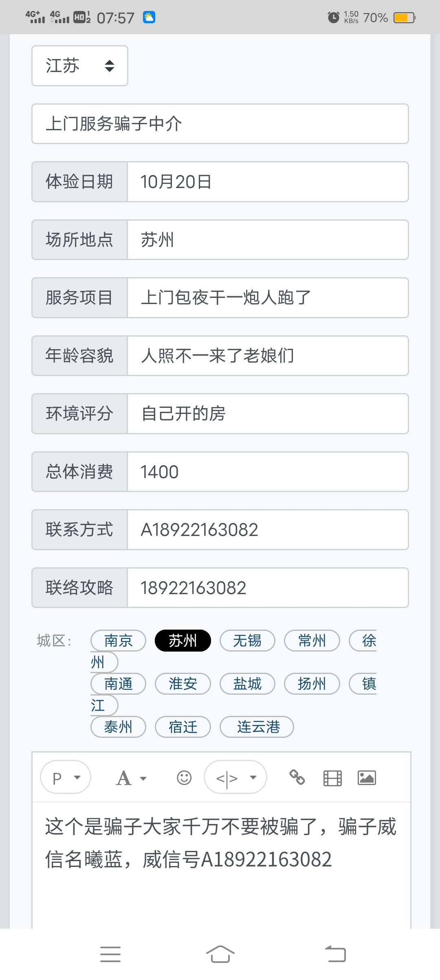This screenshot has width=440, height=980.
Task: Click the 总体消费 input showing 1400
Action: pyautogui.click(x=267, y=472)
